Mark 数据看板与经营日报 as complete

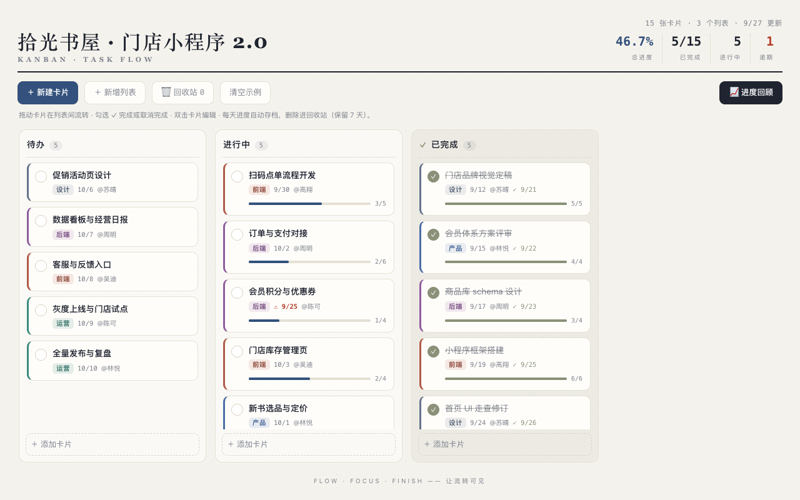[41, 221]
